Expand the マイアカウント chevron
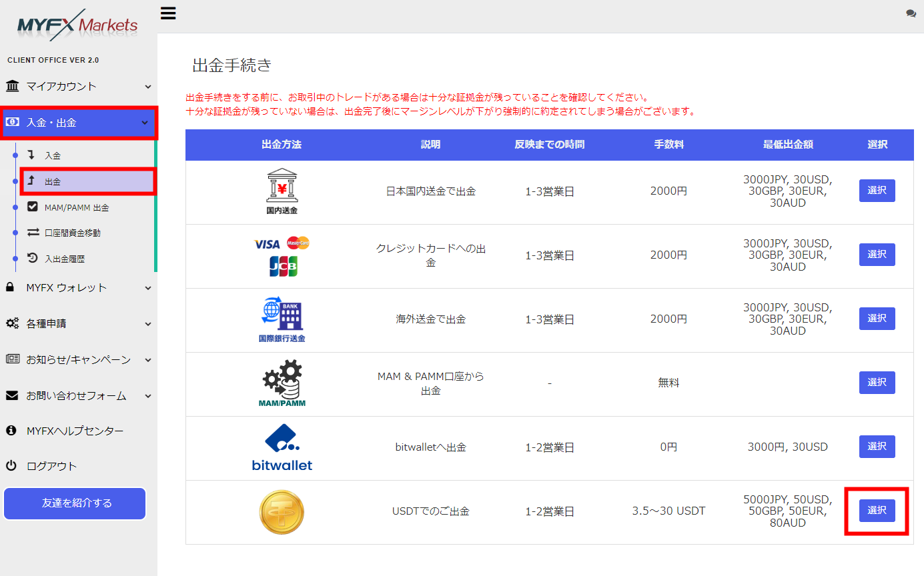Screen dimensions: 924x576 coord(147,87)
